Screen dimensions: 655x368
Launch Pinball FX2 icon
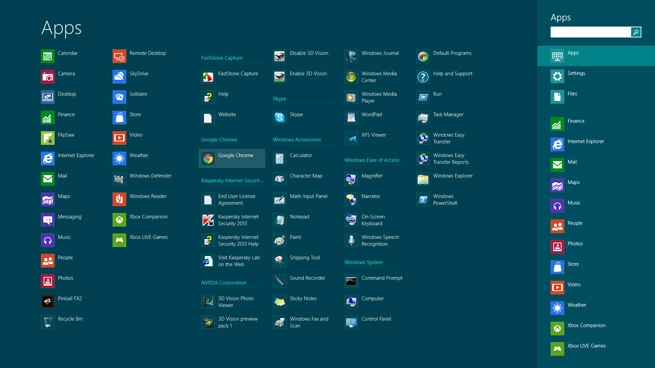(x=48, y=301)
